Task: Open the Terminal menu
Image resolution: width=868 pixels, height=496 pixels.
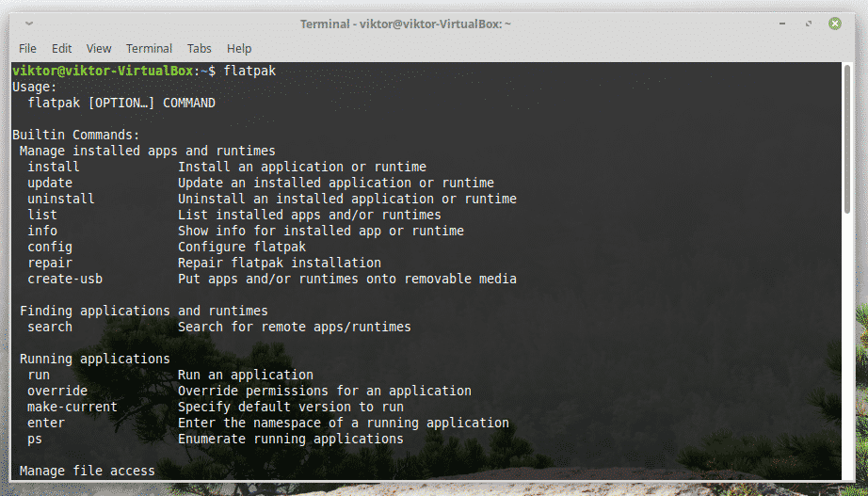Action: click(149, 49)
